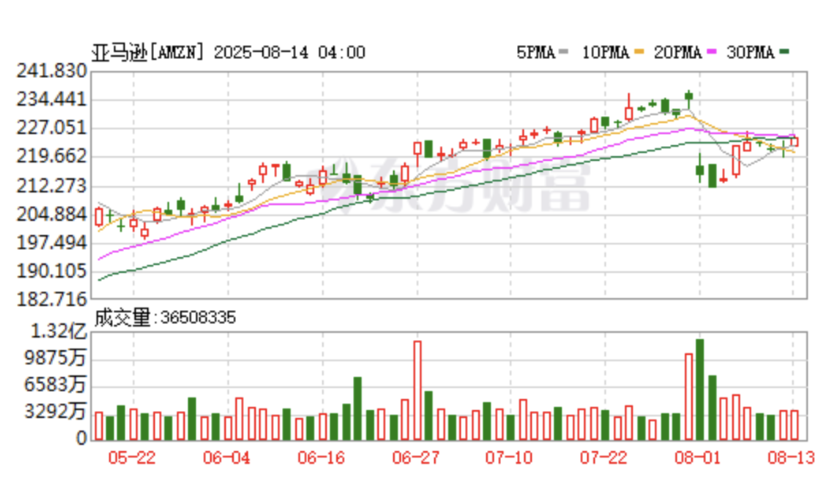Click the date label 07-22

coord(603,458)
